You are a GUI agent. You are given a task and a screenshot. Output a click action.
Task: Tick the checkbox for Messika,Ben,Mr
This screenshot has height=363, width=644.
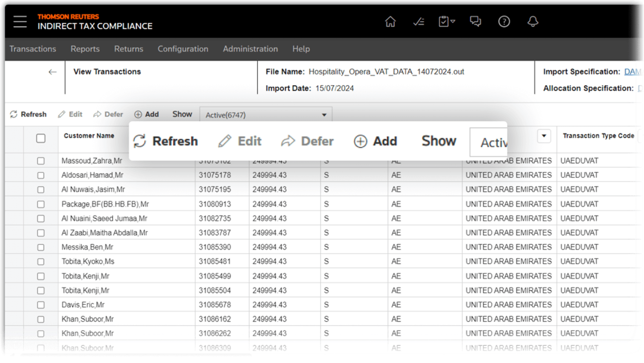(41, 247)
